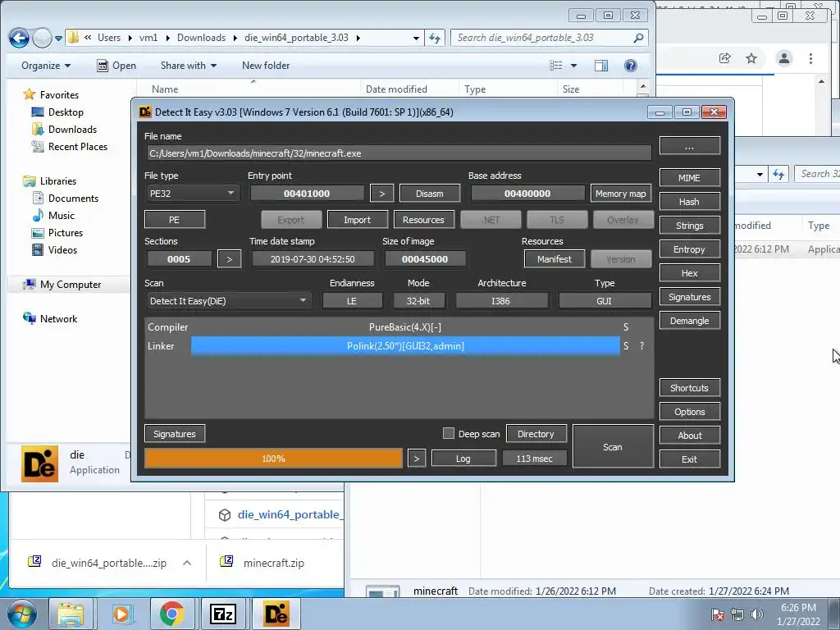This screenshot has width=840, height=630.
Task: Click the Detect It Easy title bar logo
Action: 144,112
